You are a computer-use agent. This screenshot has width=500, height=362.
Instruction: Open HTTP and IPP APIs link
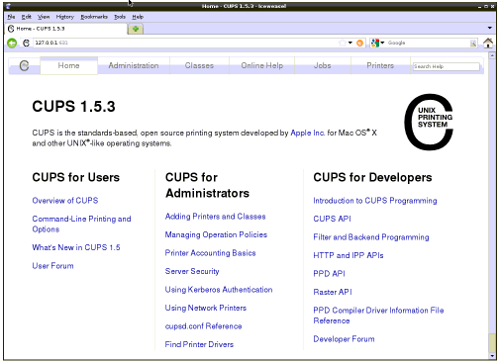tap(348, 255)
